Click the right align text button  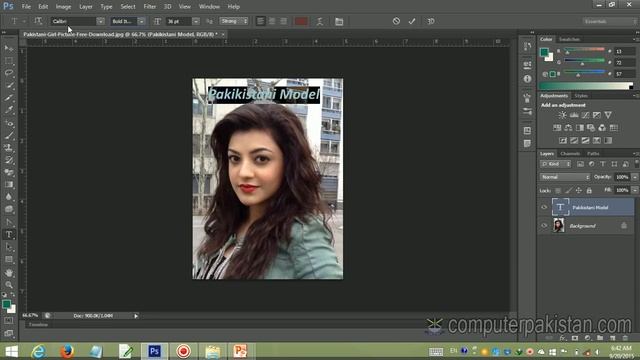point(283,21)
